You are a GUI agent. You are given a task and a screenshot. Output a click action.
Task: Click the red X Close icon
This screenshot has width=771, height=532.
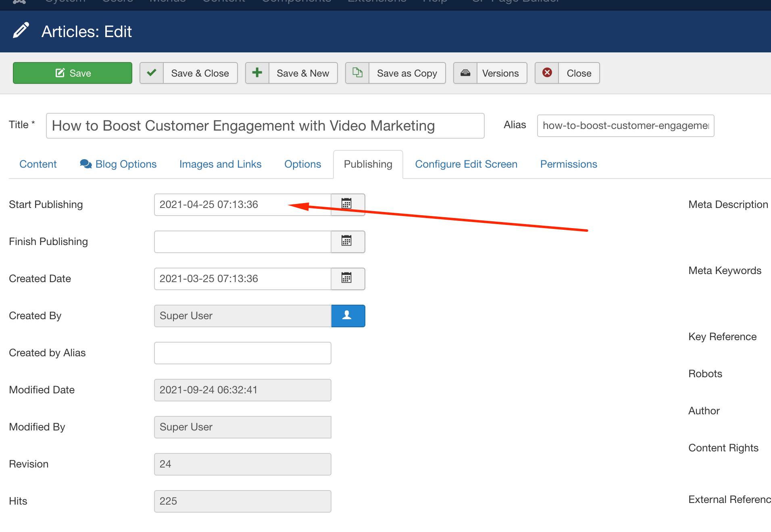pyautogui.click(x=547, y=73)
